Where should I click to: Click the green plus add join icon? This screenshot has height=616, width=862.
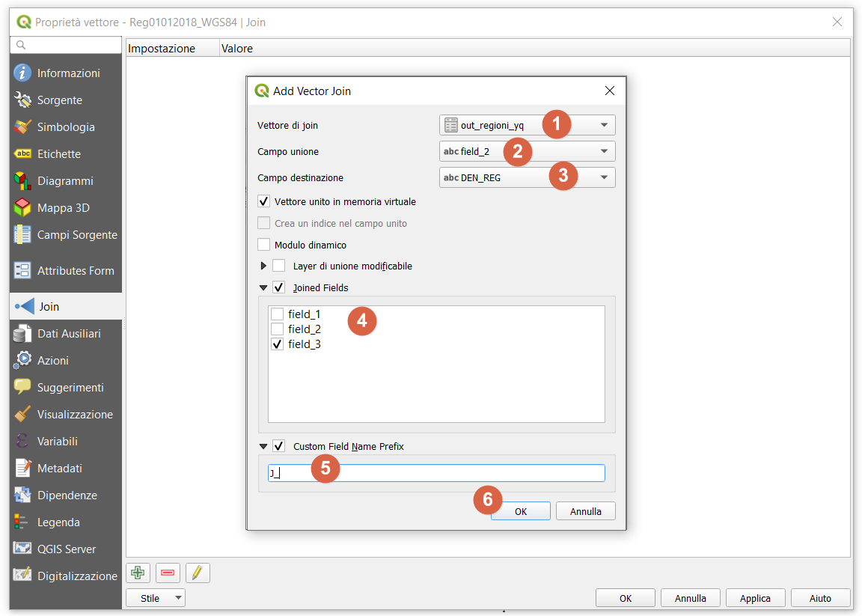click(x=137, y=573)
